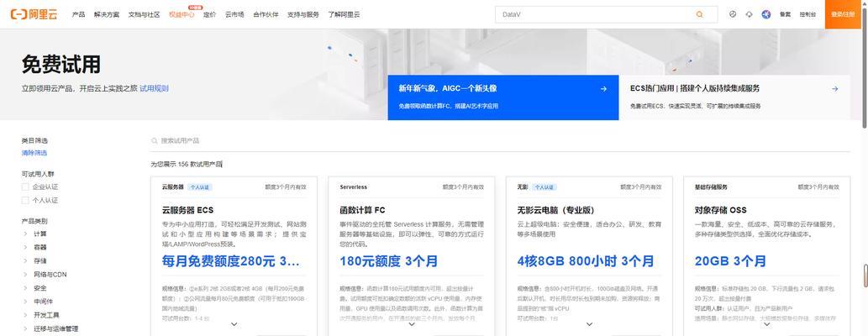Expand the 网络与CDN category
Image resolution: width=868 pixels, height=336 pixels.
pyautogui.click(x=25, y=274)
